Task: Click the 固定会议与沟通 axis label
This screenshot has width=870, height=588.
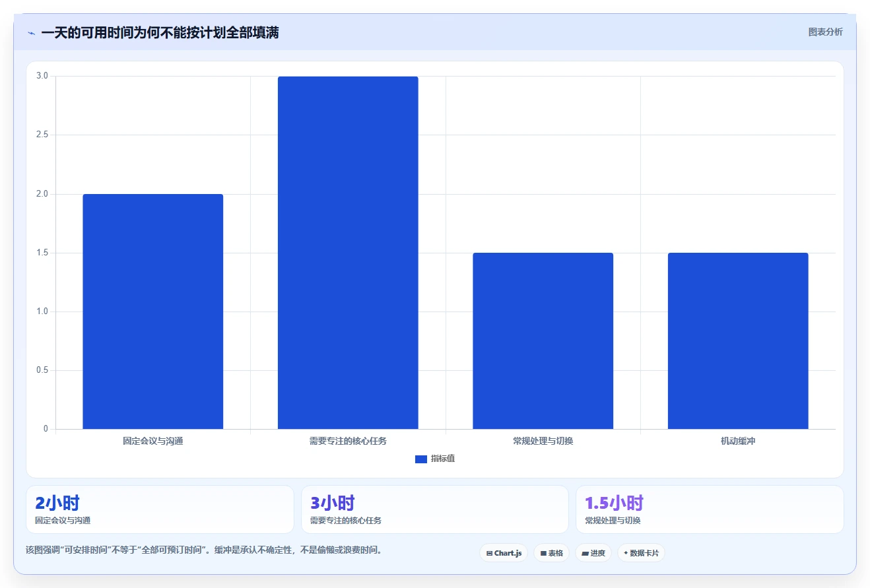Action: [x=153, y=441]
